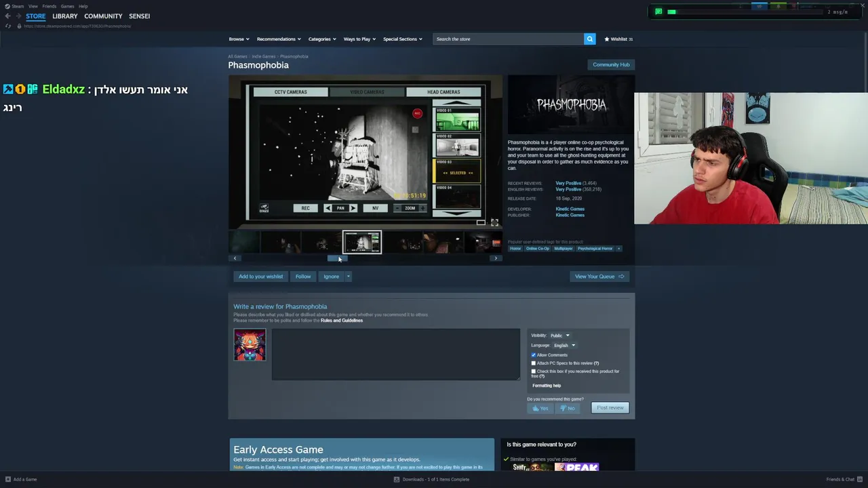Click the fullscreen icon on the screenshot viewer
The height and width of the screenshot is (488, 868).
tap(494, 222)
